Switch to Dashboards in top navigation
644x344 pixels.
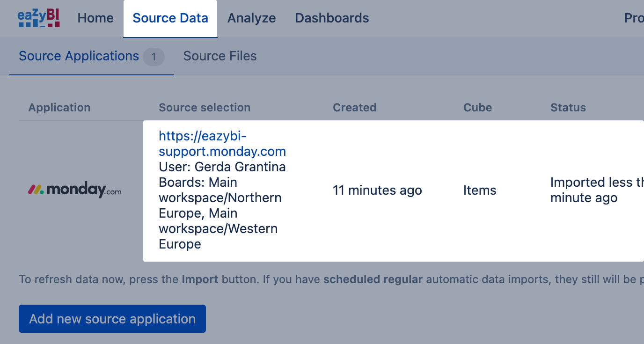(x=332, y=18)
